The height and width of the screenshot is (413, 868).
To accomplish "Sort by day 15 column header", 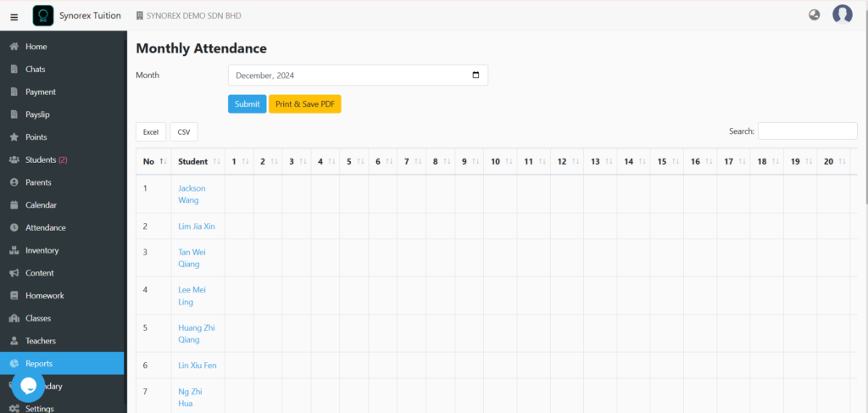I will [667, 162].
